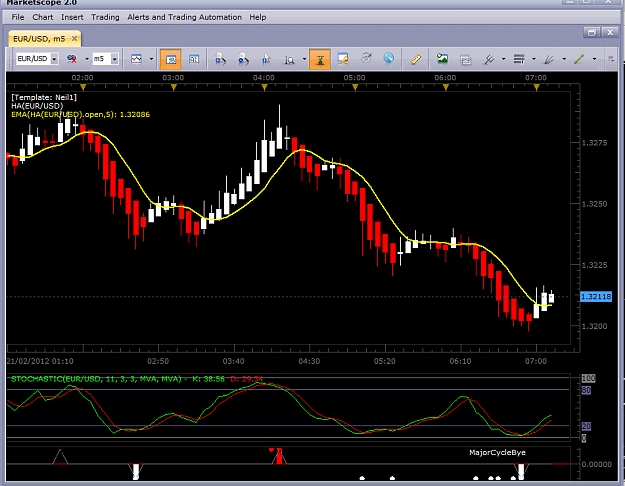Click the 07:00 time marker triangle
The image size is (625, 486).
coord(537,87)
